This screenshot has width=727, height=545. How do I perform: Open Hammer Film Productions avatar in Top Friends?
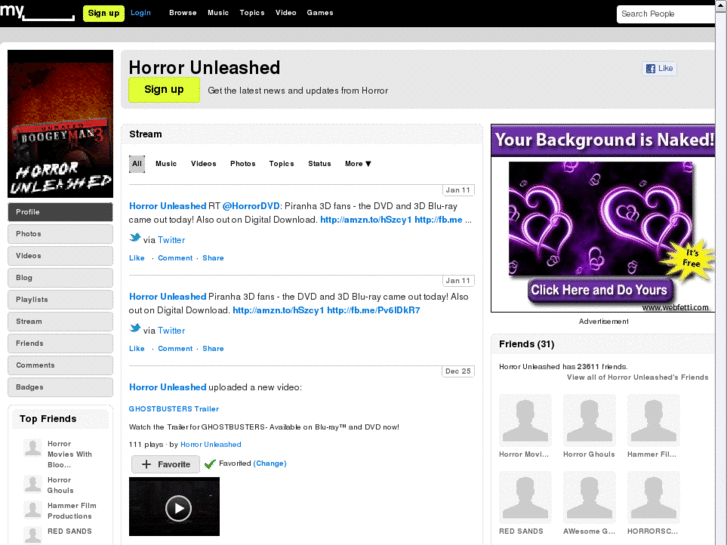tap(32, 510)
